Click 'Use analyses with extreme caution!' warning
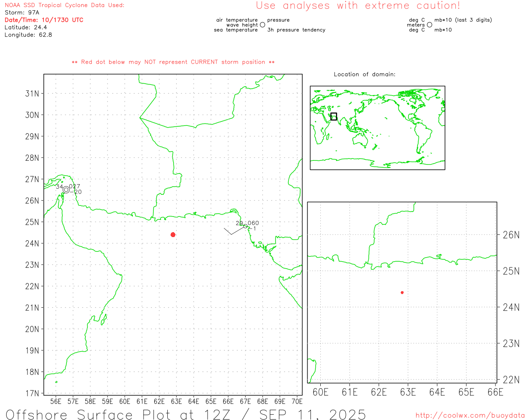 coord(358,5)
